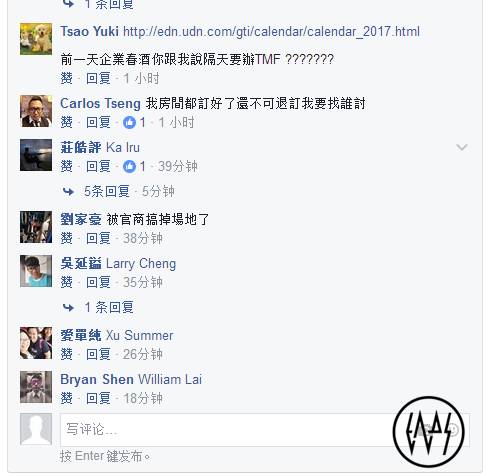The height and width of the screenshot is (475, 485).
Task: Open Tsao Yuki's profile
Action: pos(89,31)
